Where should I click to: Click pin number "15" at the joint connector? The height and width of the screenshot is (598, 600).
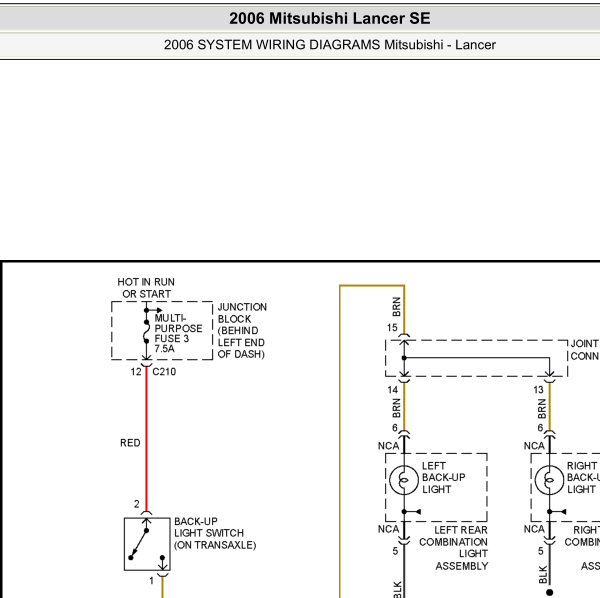[392, 328]
